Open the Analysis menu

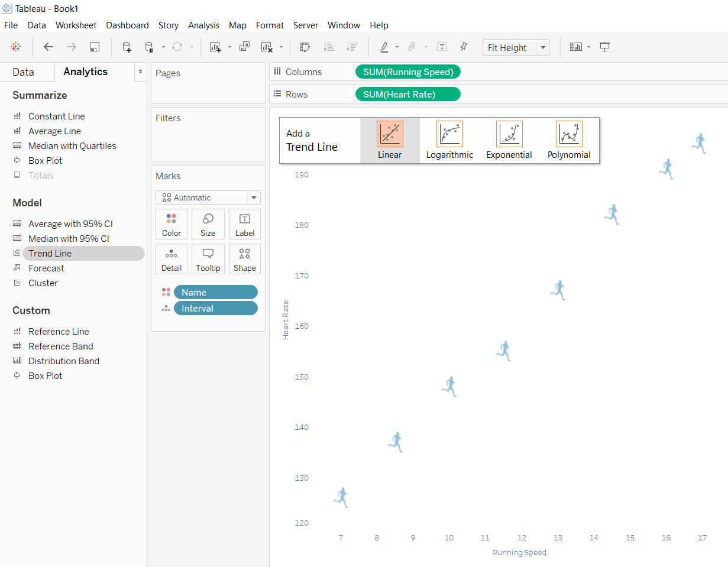(203, 25)
